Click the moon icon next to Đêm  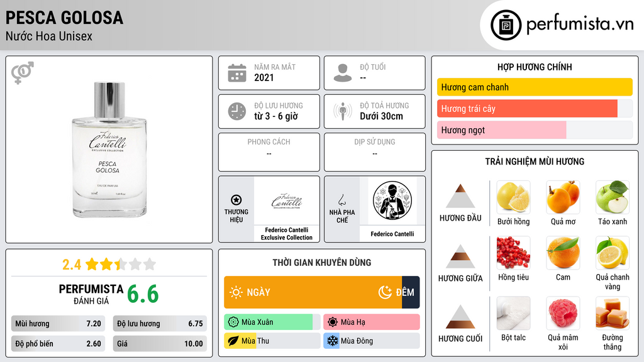385,292
